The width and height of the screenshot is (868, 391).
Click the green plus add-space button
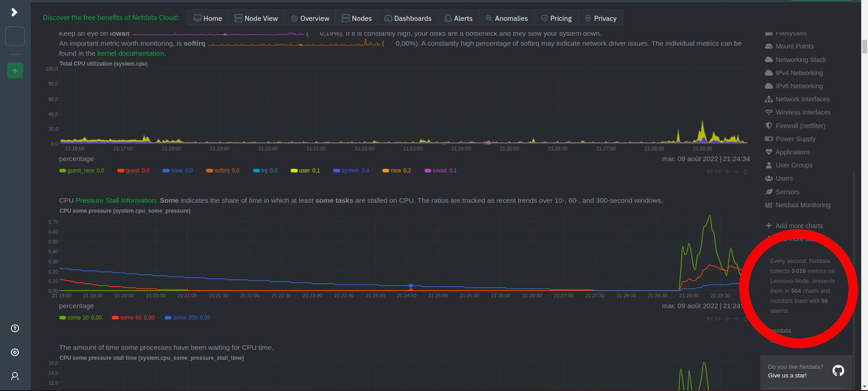[15, 71]
